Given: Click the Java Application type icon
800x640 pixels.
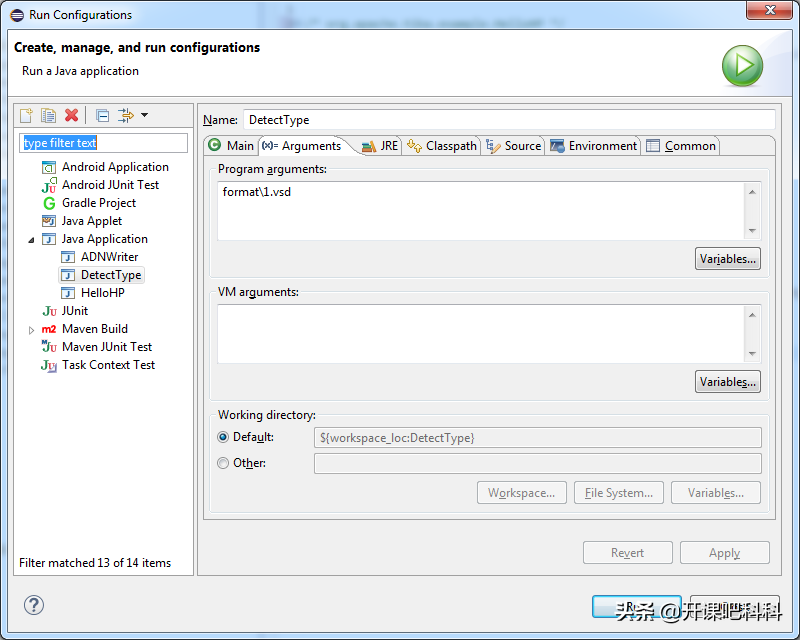Looking at the screenshot, I should 49,239.
